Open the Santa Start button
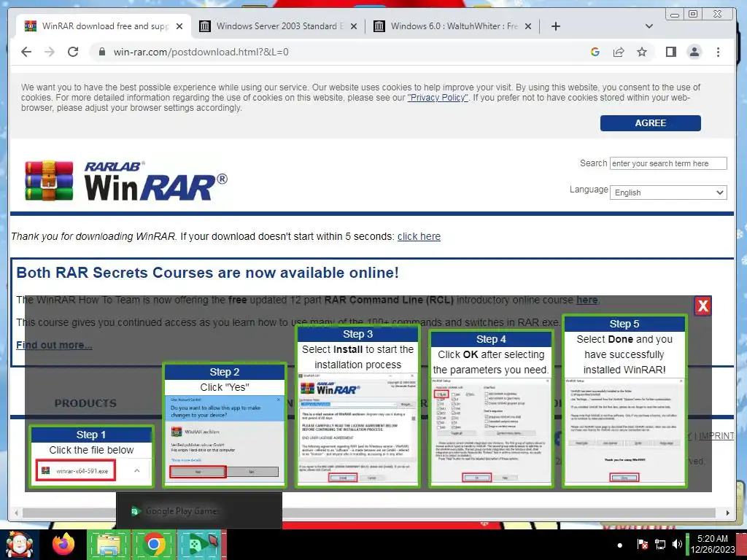This screenshot has width=747, height=560. click(19, 544)
